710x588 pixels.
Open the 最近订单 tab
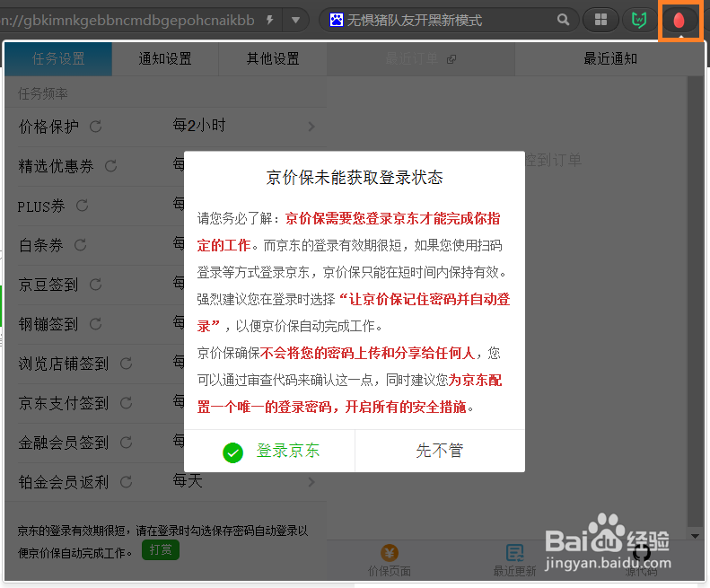pos(421,59)
